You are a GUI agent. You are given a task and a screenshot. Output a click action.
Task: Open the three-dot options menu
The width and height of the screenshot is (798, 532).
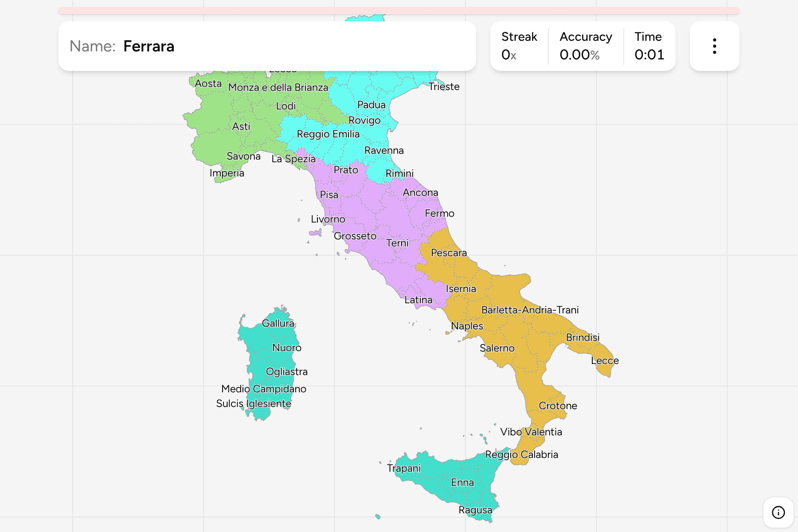(x=714, y=46)
